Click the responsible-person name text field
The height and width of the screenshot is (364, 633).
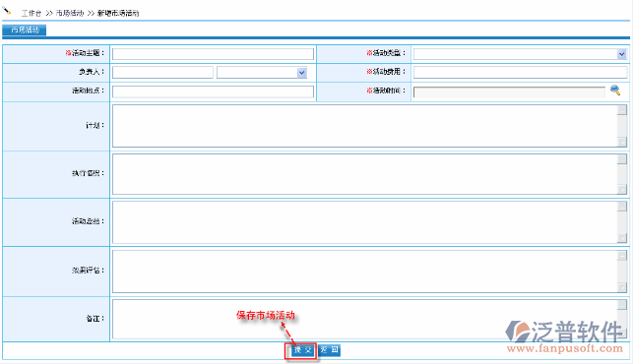[x=162, y=73]
